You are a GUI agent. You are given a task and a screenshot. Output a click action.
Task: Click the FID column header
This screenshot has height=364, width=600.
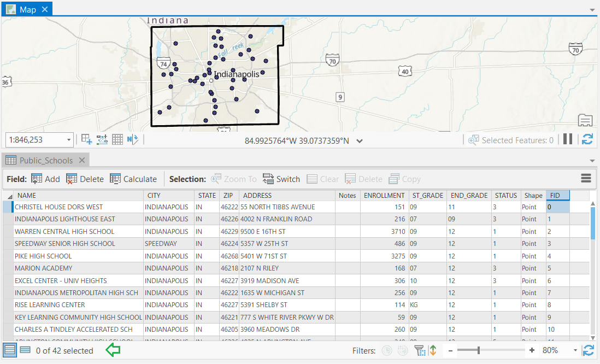point(557,196)
